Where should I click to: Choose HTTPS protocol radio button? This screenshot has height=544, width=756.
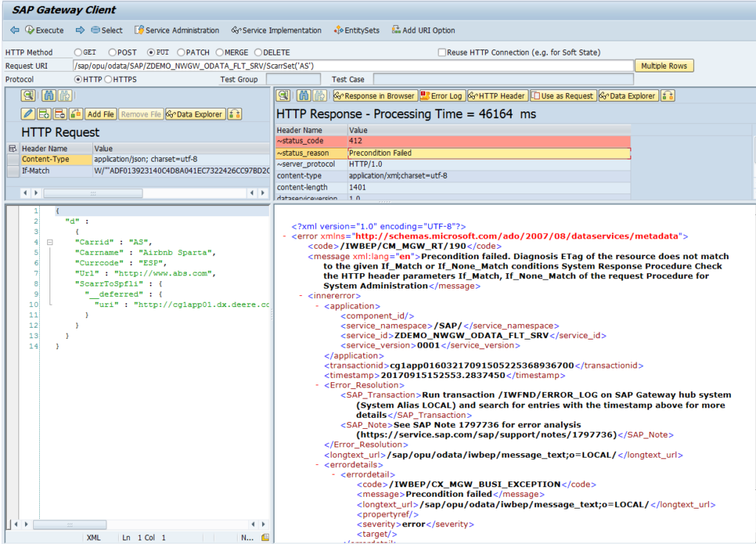pos(108,79)
